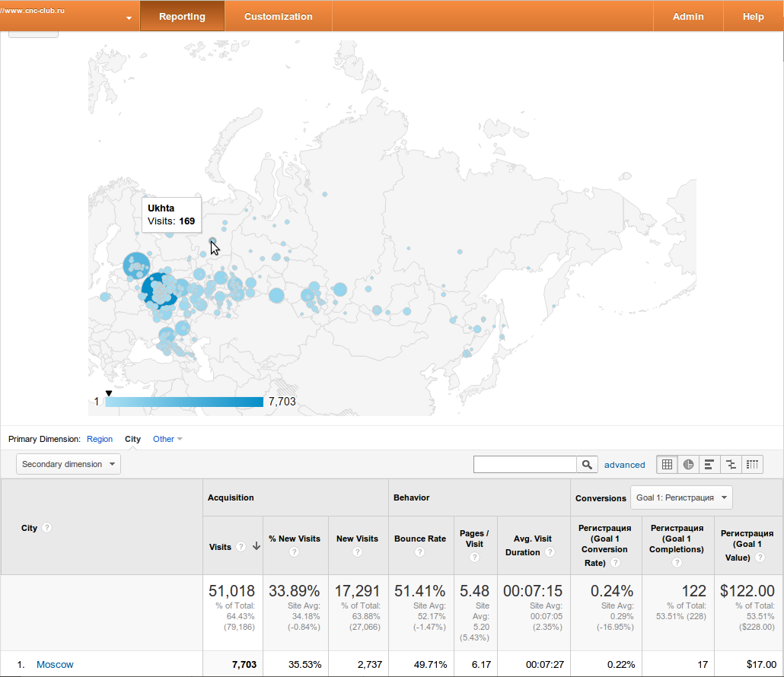The image size is (784, 677).
Task: Focus the table search input field
Action: (x=525, y=464)
